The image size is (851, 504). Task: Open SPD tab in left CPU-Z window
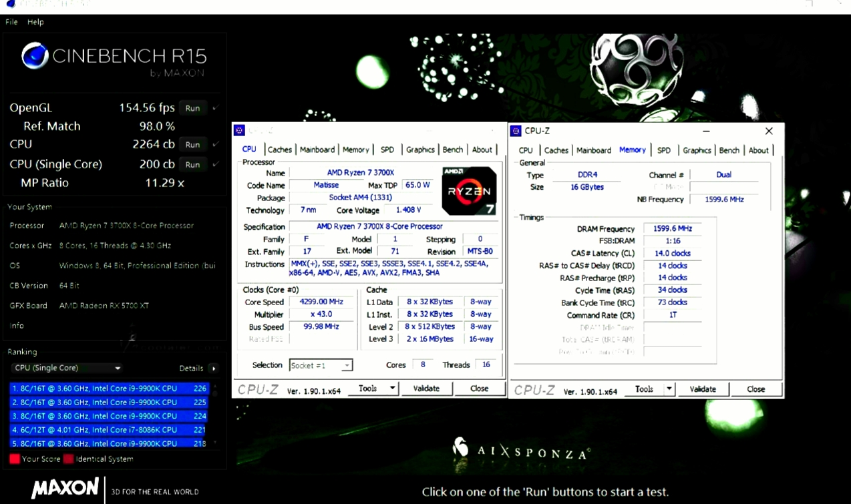387,150
